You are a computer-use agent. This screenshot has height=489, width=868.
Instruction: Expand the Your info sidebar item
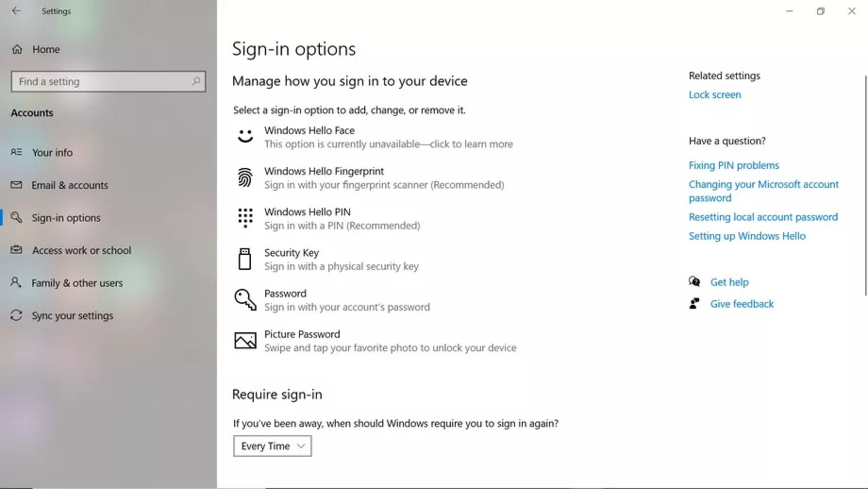(52, 152)
